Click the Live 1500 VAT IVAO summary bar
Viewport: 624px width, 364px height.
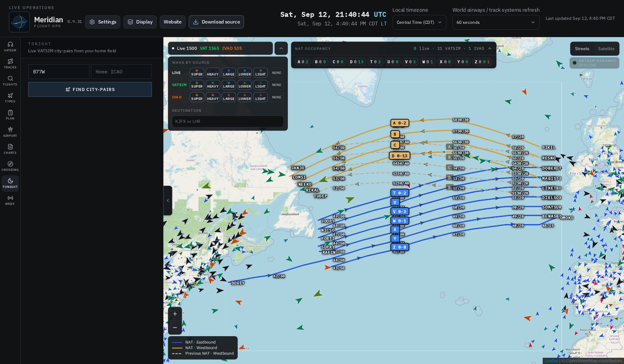tap(220, 48)
